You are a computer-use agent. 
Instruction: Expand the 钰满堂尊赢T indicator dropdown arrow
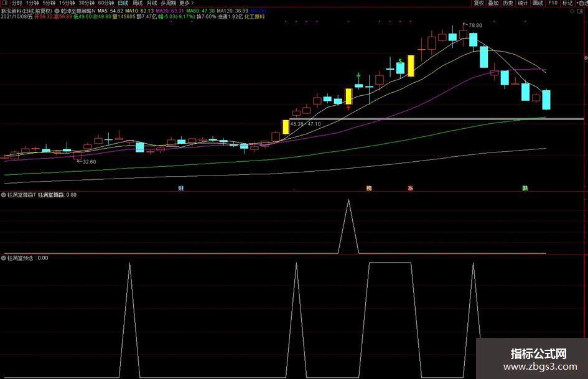pyautogui.click(x=3, y=195)
